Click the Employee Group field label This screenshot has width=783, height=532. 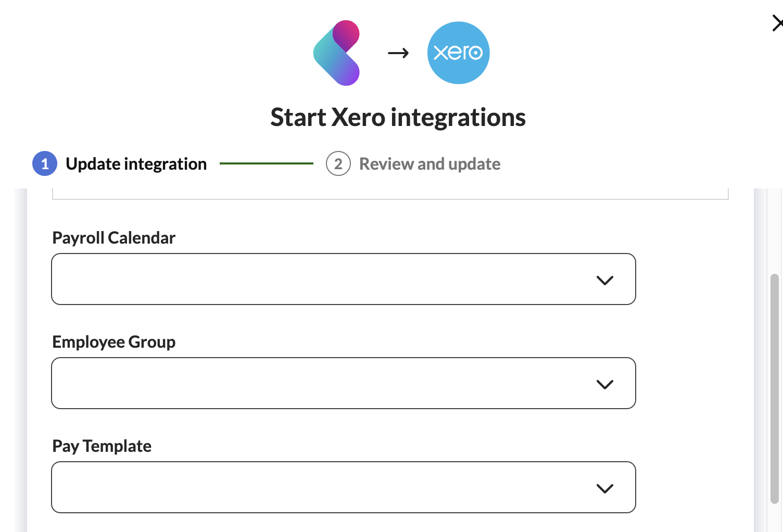click(x=113, y=342)
